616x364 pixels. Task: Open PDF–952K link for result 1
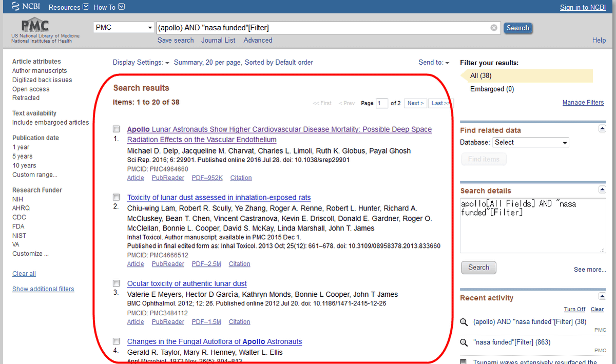(207, 178)
